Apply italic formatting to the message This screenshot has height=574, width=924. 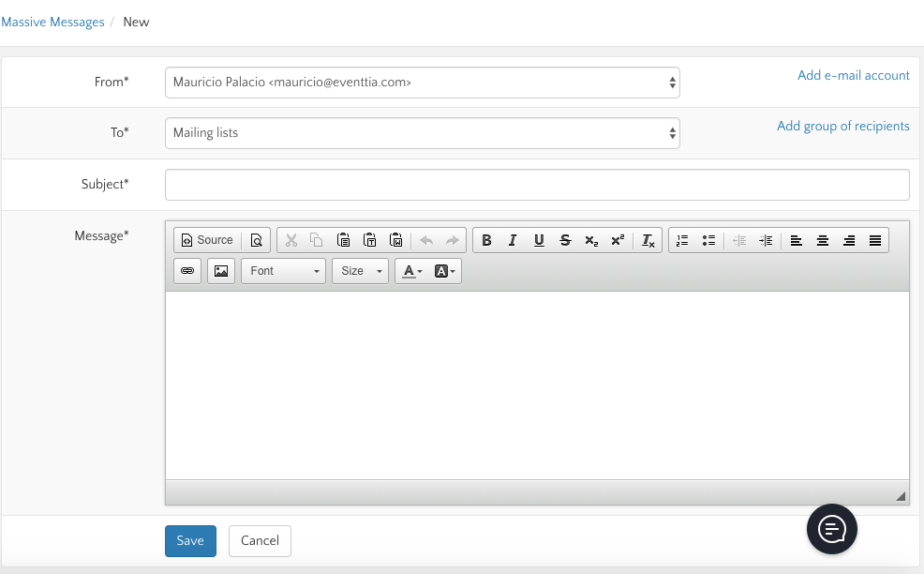(x=513, y=240)
